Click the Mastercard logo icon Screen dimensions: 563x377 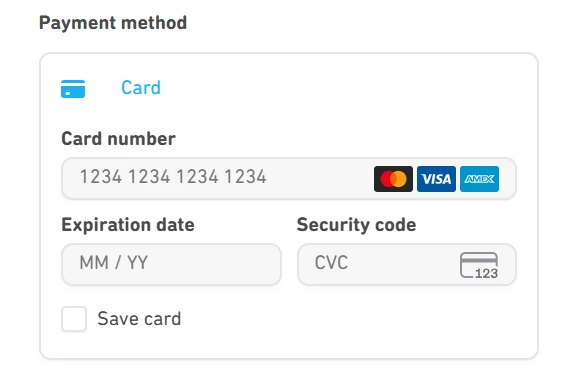pyautogui.click(x=393, y=179)
